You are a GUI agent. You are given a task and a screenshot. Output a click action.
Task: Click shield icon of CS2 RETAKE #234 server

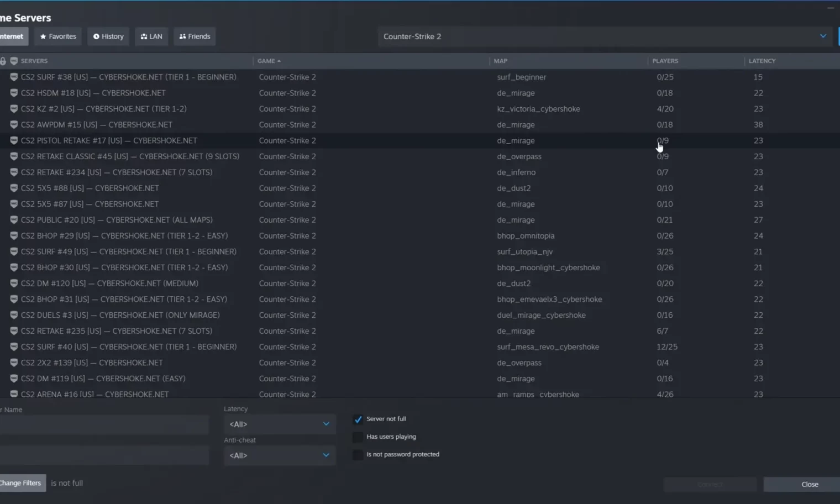coord(14,172)
